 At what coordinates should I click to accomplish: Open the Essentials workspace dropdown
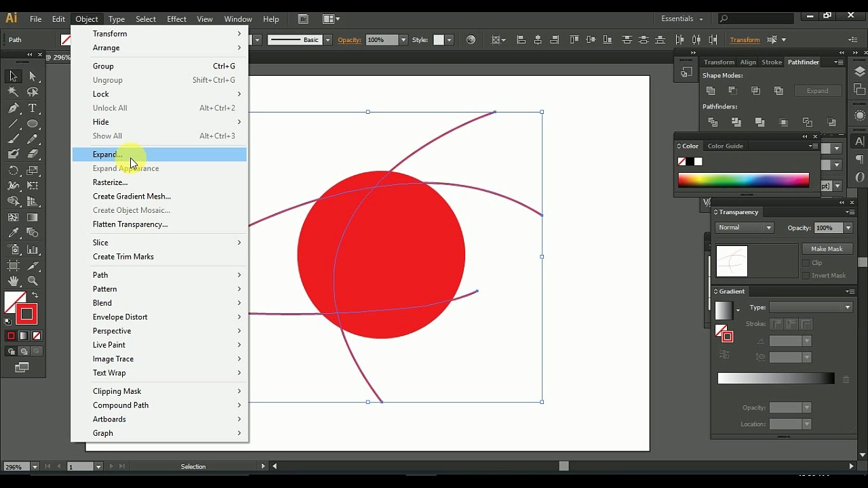pos(683,19)
